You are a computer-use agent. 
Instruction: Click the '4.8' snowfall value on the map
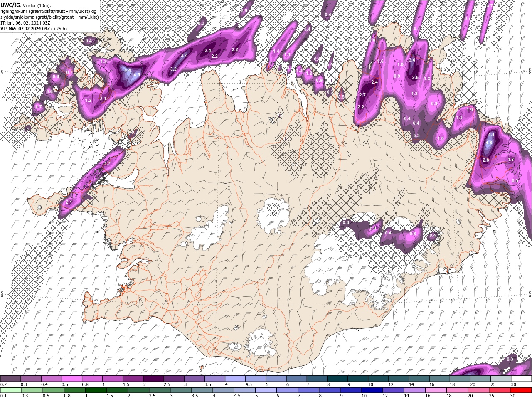pyautogui.click(x=489, y=143)
